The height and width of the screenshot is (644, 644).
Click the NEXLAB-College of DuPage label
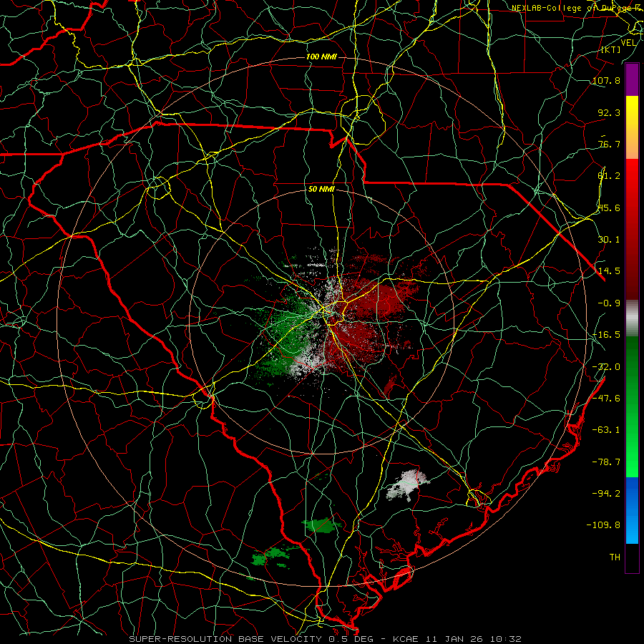[577, 8]
